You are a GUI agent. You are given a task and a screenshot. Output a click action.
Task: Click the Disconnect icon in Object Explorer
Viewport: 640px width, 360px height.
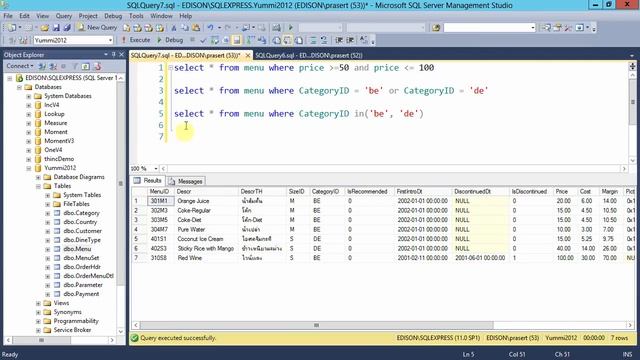[53, 66]
